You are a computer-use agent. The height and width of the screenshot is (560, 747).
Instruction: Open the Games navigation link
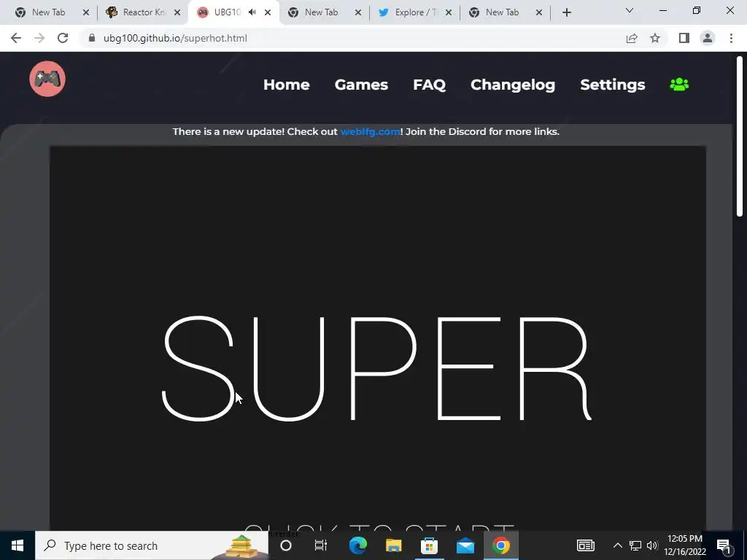point(361,85)
